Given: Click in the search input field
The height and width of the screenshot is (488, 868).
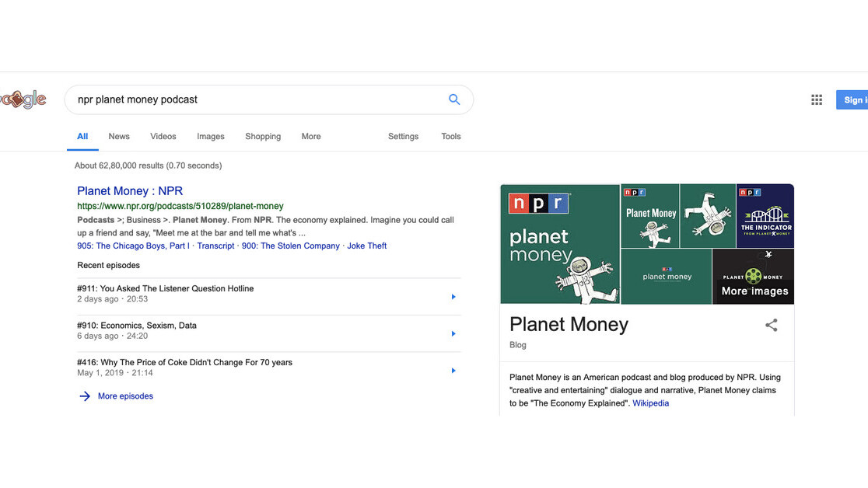Looking at the screenshot, I should pos(257,99).
